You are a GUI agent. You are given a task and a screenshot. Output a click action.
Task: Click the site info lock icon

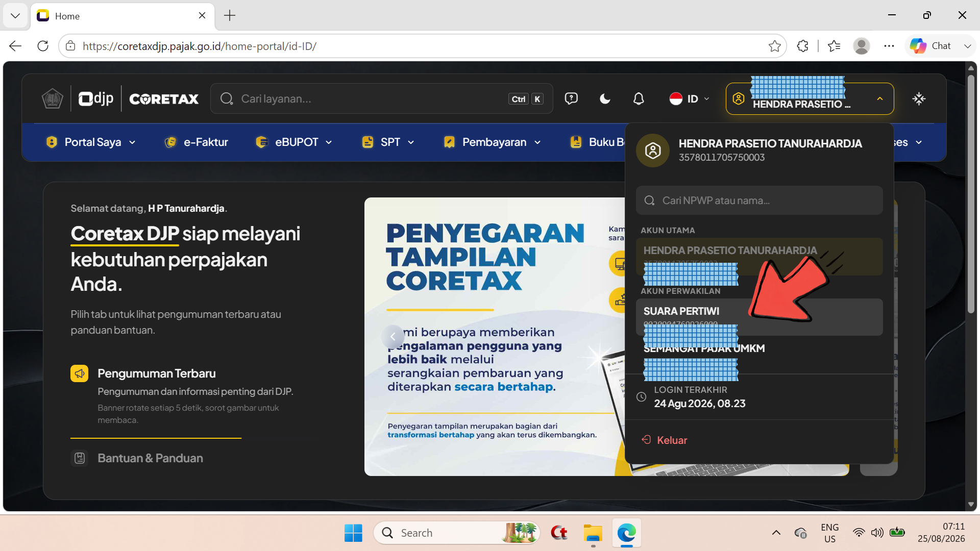click(70, 46)
